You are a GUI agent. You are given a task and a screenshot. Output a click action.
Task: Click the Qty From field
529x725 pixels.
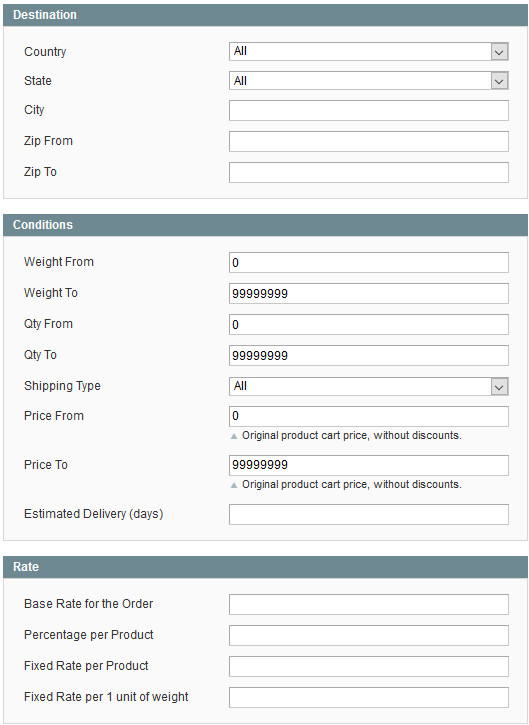pos(369,325)
